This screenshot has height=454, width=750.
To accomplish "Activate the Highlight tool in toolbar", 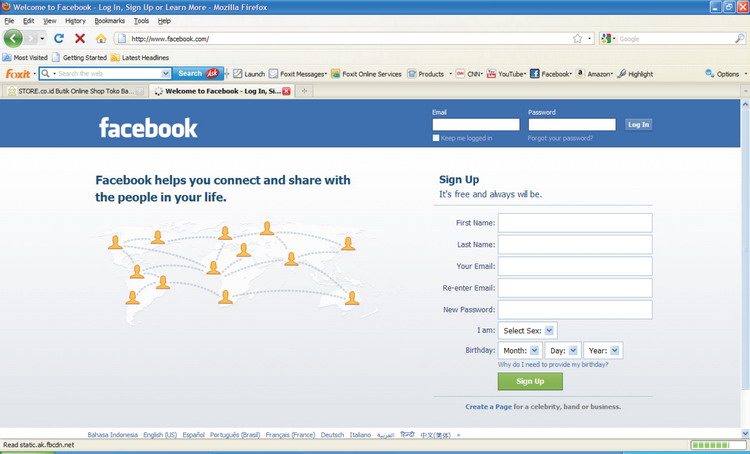I will point(635,74).
